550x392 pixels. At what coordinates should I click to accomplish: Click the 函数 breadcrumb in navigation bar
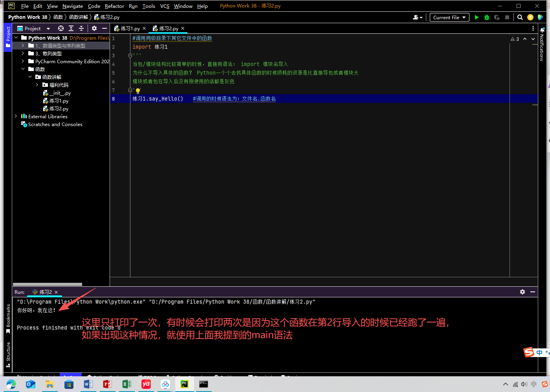(58, 17)
